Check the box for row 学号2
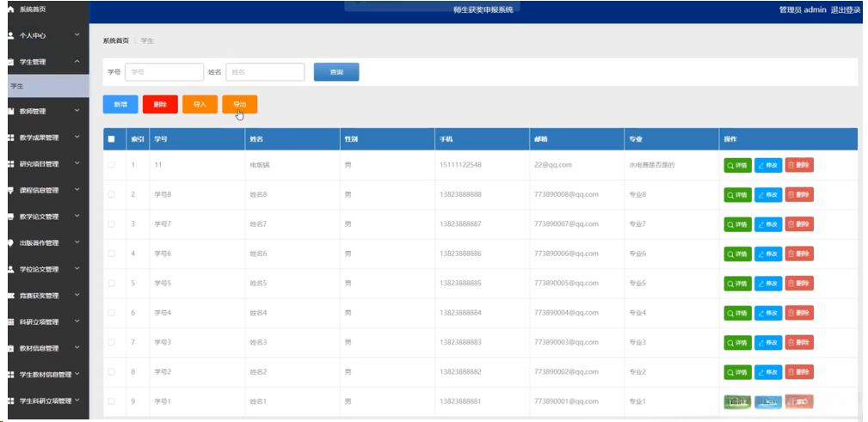The image size is (868, 422). tap(112, 371)
